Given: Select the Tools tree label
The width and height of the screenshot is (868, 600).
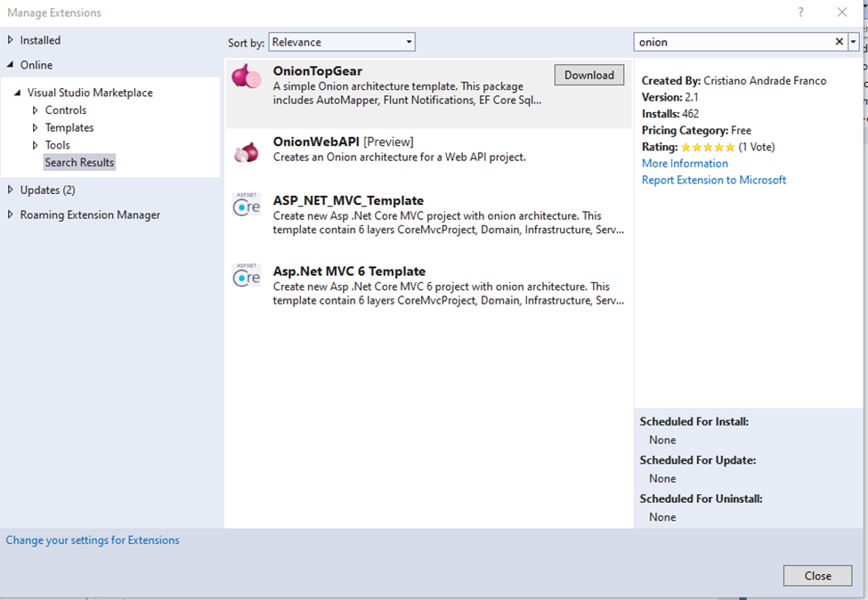Looking at the screenshot, I should point(58,145).
